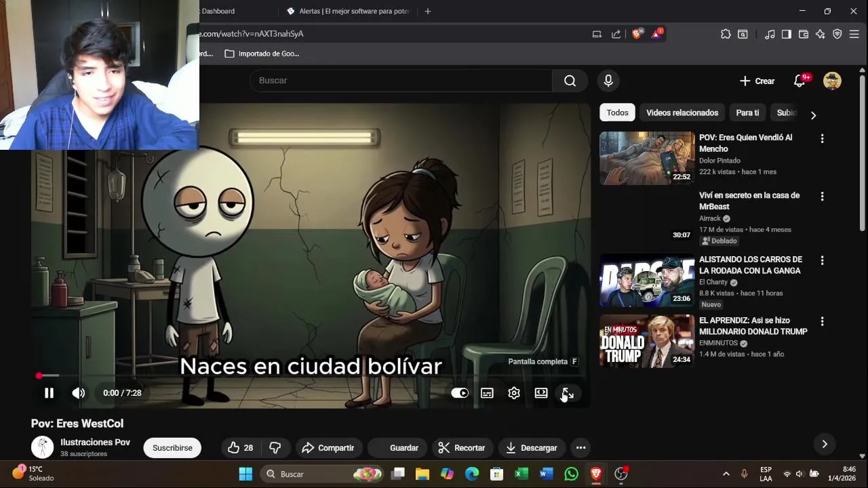Screen dimensions: 868x488
Task: Open Donald Trump video thumbnail
Action: pos(647,341)
